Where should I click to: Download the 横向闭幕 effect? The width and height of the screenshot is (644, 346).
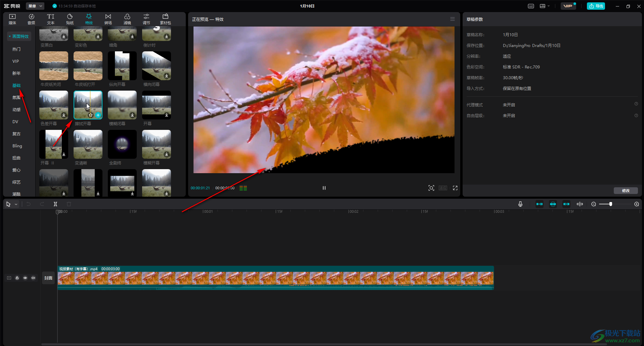click(x=167, y=76)
